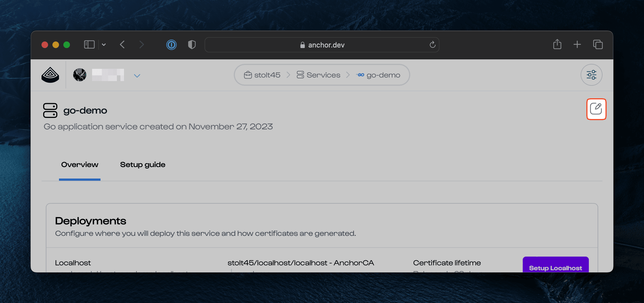Toggle the Safari sidebar

pos(89,44)
